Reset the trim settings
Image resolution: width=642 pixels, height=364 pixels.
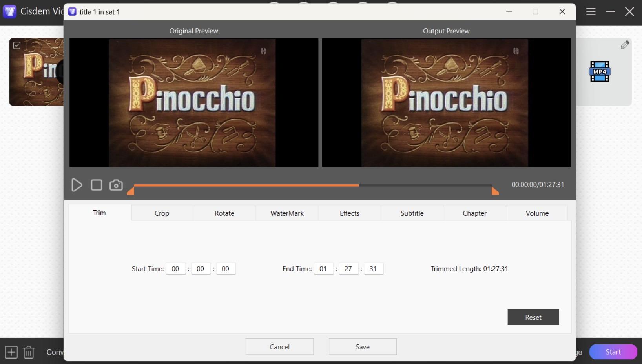533,317
